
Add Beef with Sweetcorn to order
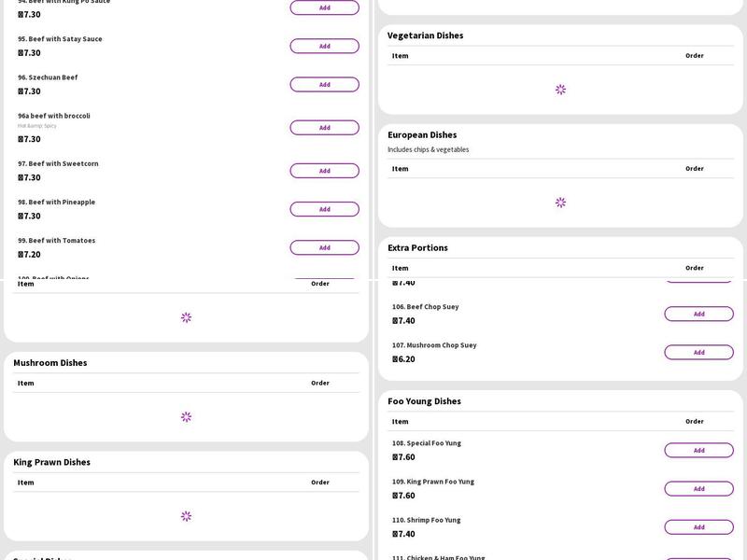point(324,171)
